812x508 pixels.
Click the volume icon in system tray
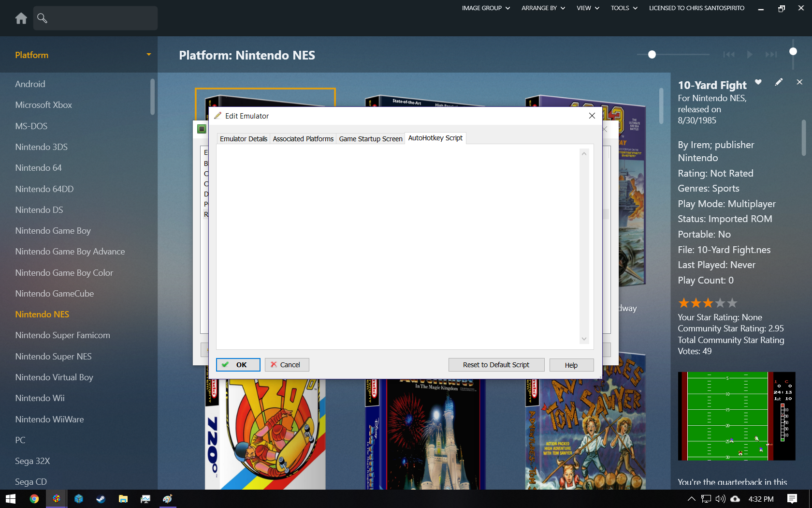721,499
